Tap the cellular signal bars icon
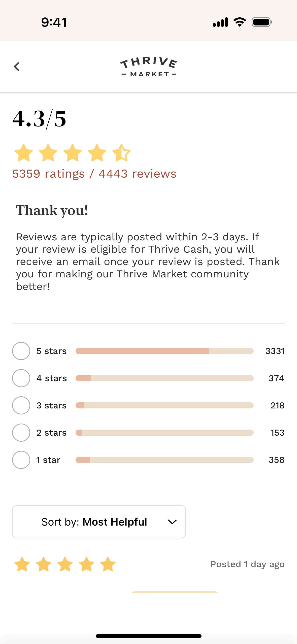Image resolution: width=297 pixels, height=644 pixels. pos(220,22)
